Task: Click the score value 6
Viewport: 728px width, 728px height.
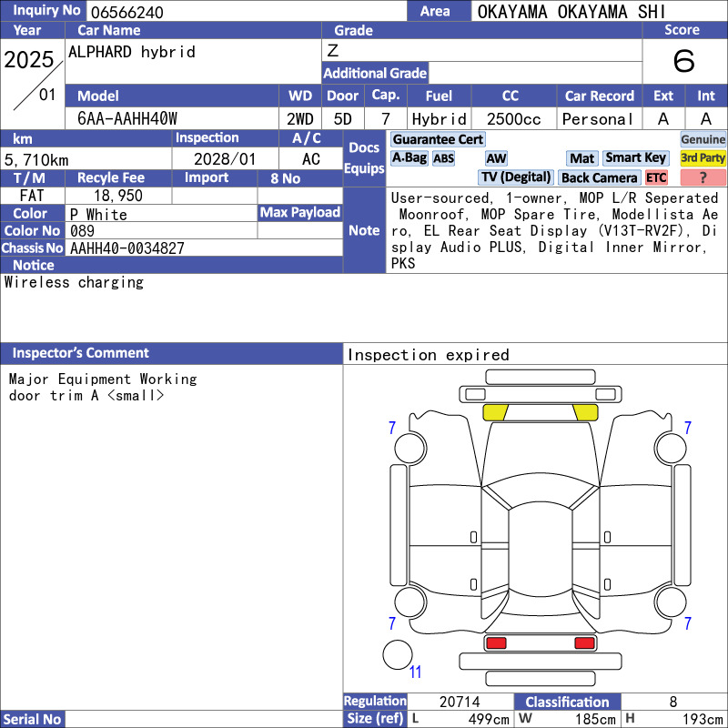Action: click(684, 61)
